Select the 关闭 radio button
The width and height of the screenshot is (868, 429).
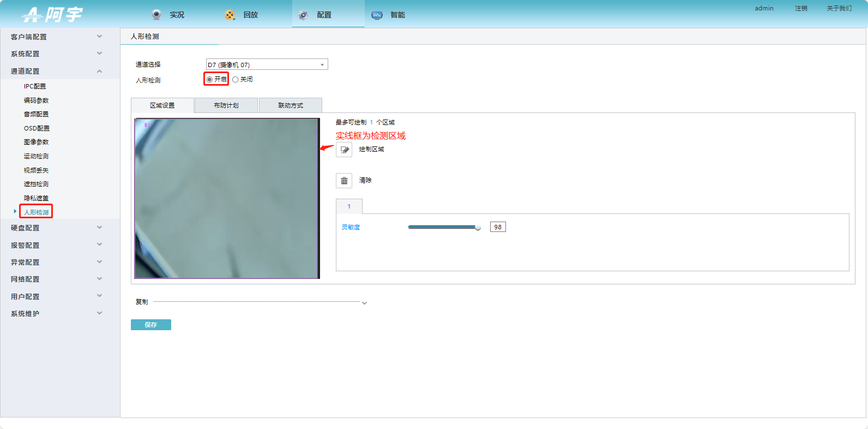pyautogui.click(x=236, y=80)
